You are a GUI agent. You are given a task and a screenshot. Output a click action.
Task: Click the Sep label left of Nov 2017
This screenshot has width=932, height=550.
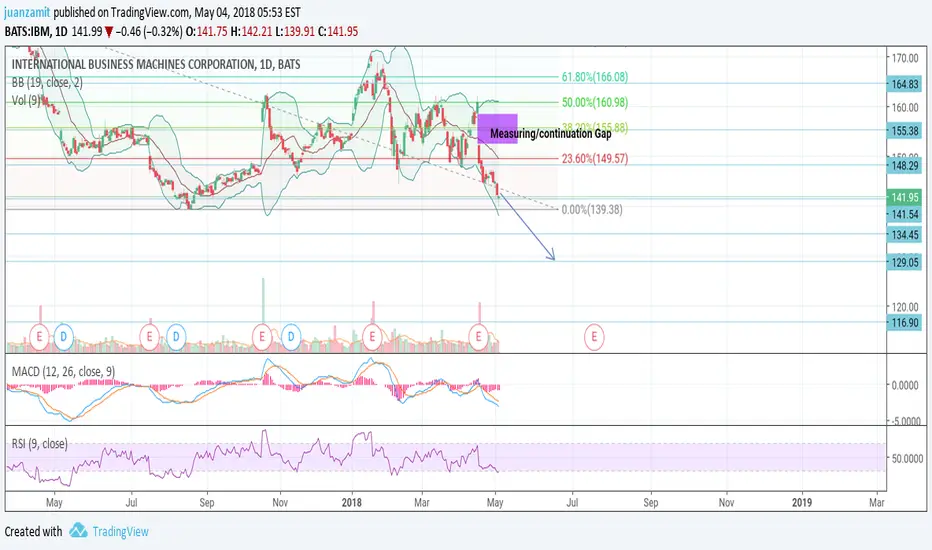(x=207, y=502)
